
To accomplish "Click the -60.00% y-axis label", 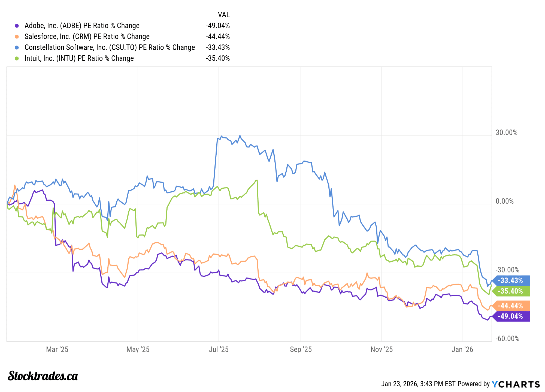I will point(507,339).
